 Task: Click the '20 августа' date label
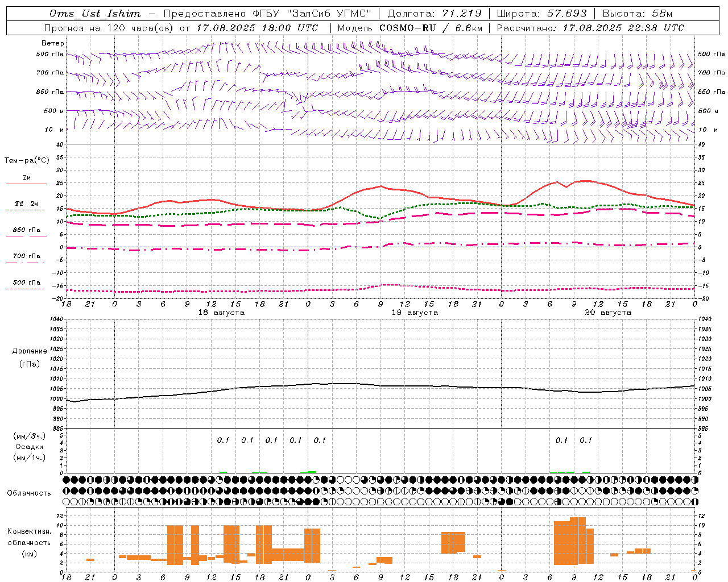[x=608, y=313]
